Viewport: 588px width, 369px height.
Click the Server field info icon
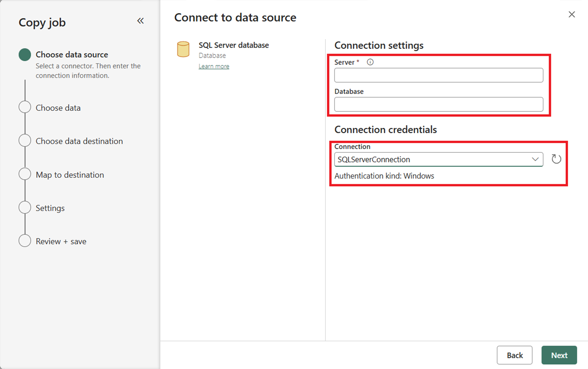click(x=370, y=62)
